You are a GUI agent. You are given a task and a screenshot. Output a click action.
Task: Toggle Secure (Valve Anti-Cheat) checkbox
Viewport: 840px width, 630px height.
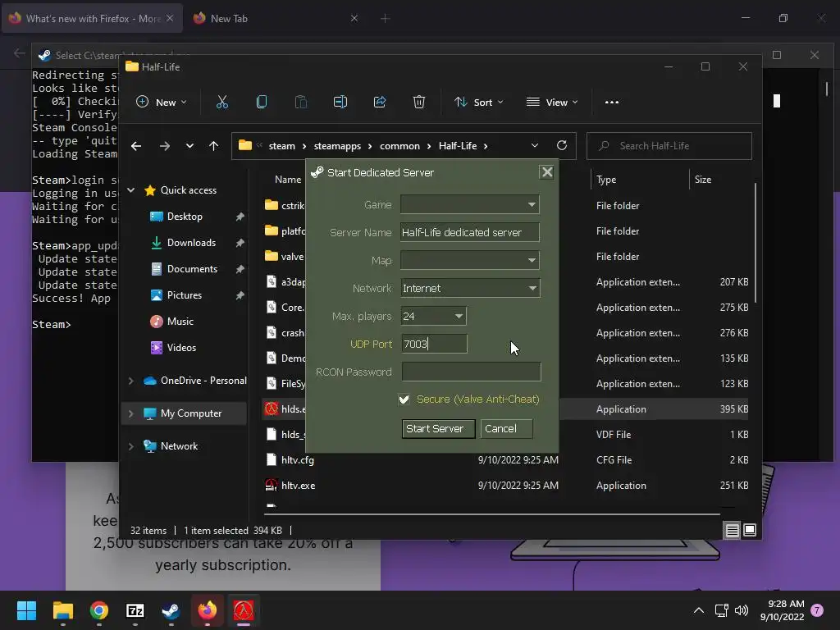(404, 399)
